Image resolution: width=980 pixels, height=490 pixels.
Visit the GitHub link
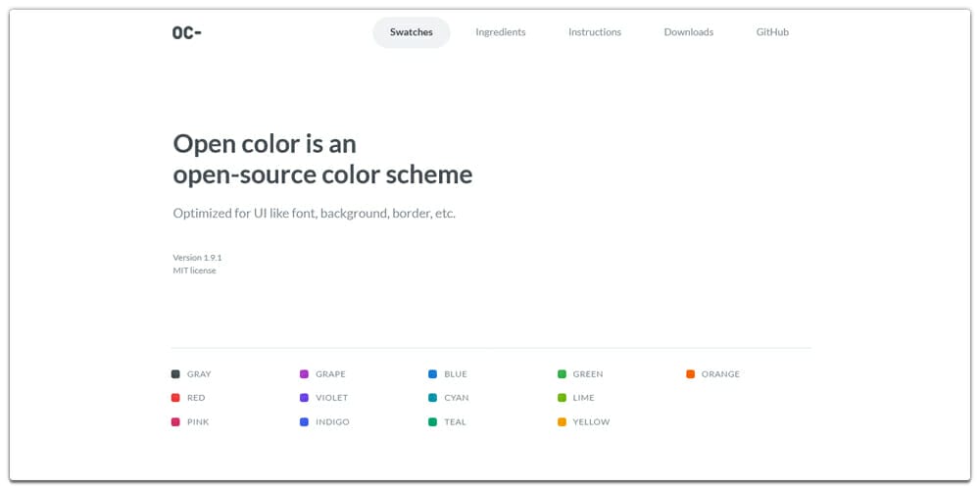[772, 32]
